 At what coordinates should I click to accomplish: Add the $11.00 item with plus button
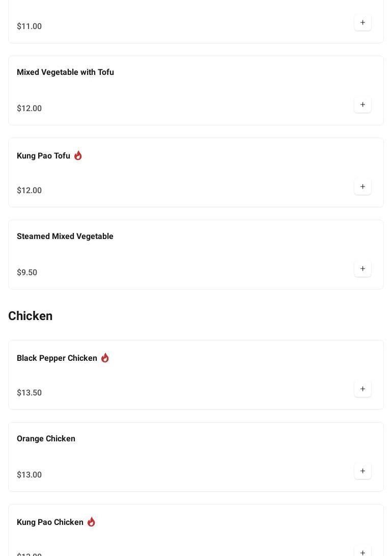[362, 23]
